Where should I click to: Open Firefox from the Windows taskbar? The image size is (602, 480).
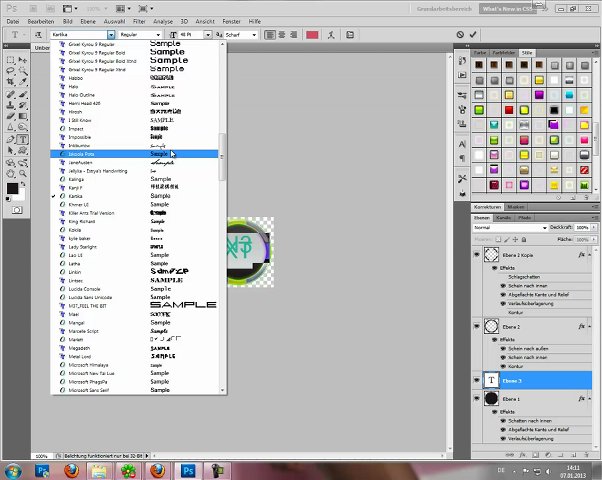pyautogui.click(x=71, y=469)
